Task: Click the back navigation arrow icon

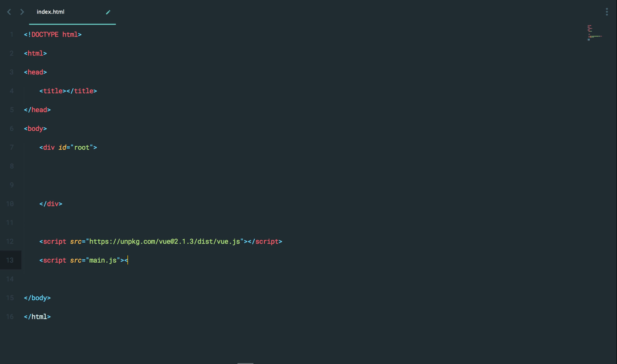Action: click(x=9, y=12)
